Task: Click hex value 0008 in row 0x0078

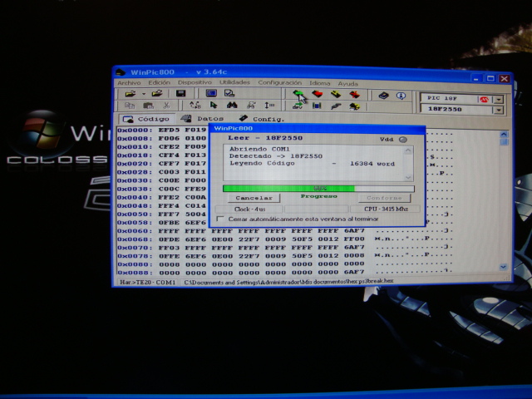Action: coord(354,255)
